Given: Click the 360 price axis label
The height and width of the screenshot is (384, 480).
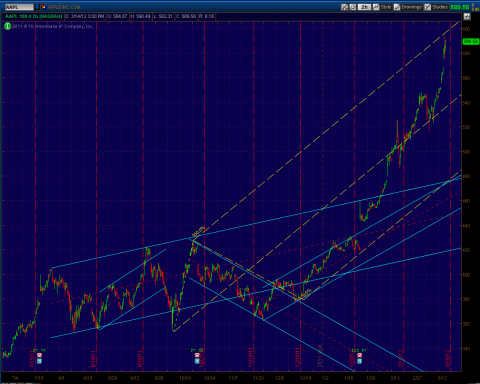Looking at the screenshot, I should coord(467,324).
